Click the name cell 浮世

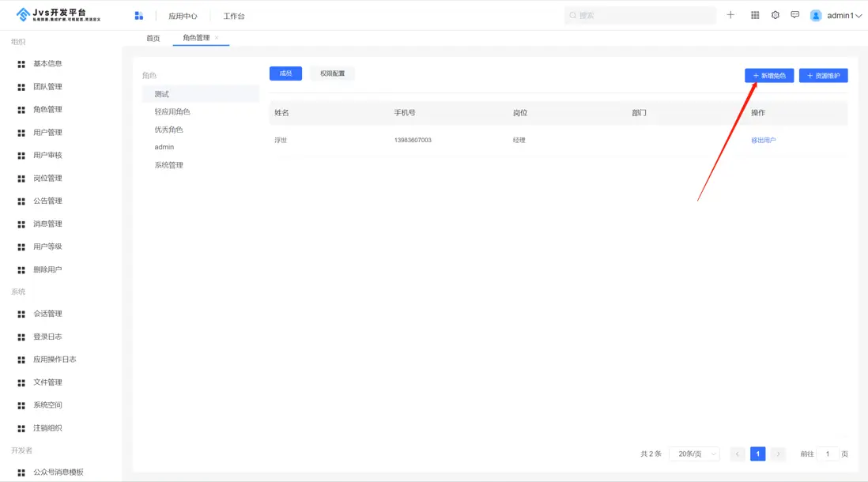281,141
